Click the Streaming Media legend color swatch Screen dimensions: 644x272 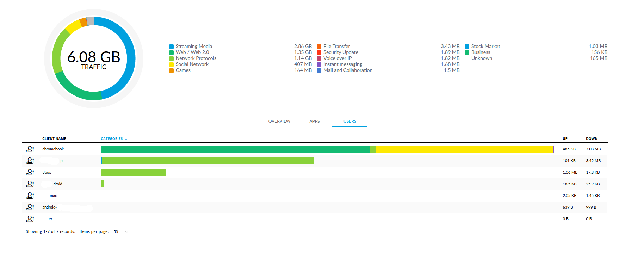click(x=171, y=47)
